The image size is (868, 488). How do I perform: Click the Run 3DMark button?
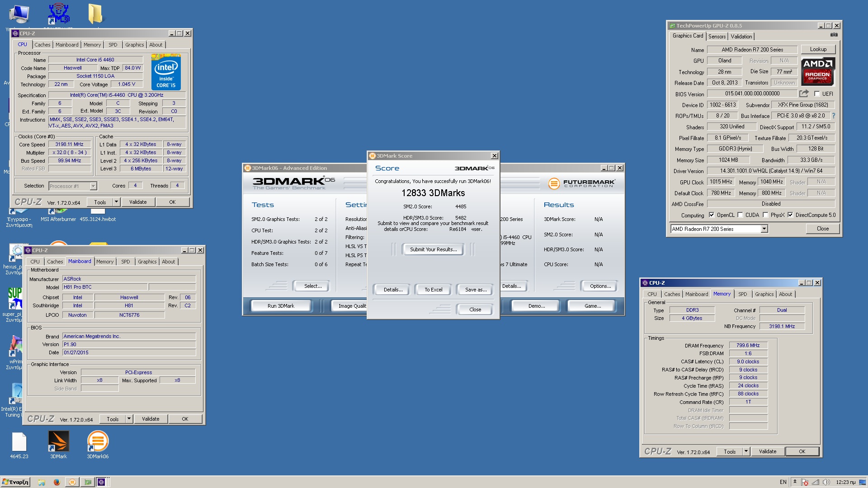pyautogui.click(x=281, y=306)
